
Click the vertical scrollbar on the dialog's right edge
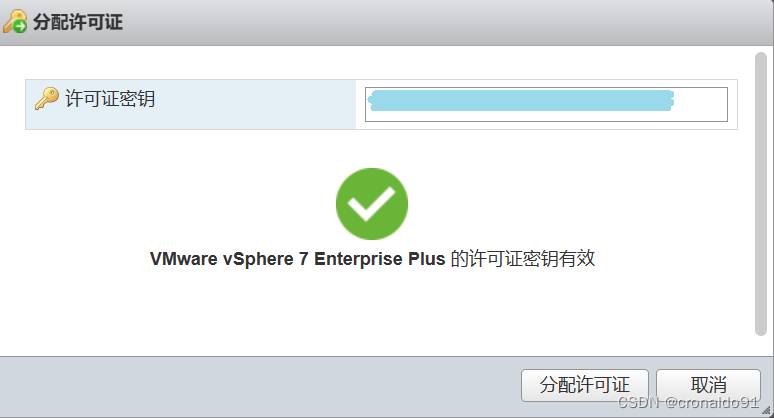point(764,200)
